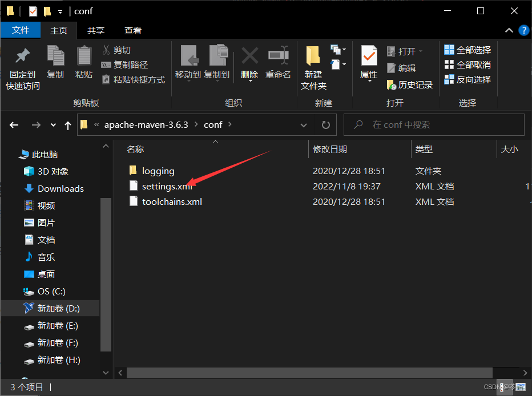This screenshot has width=532, height=396.
Task: Collapse the ribbon with the up chevron
Action: (509, 30)
